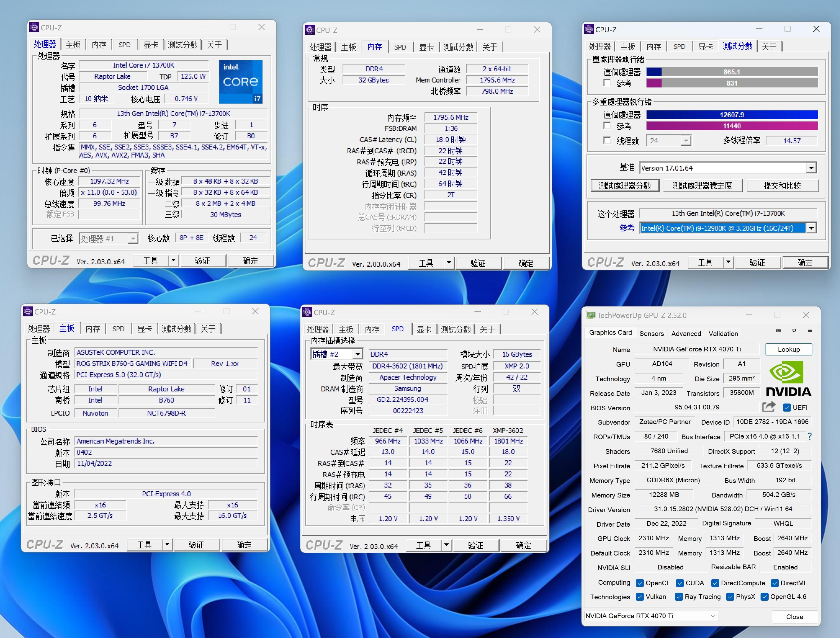Click BIOS share/export arrow icon in GPU-Z
Screen dimensions: 840x638
tap(769, 407)
